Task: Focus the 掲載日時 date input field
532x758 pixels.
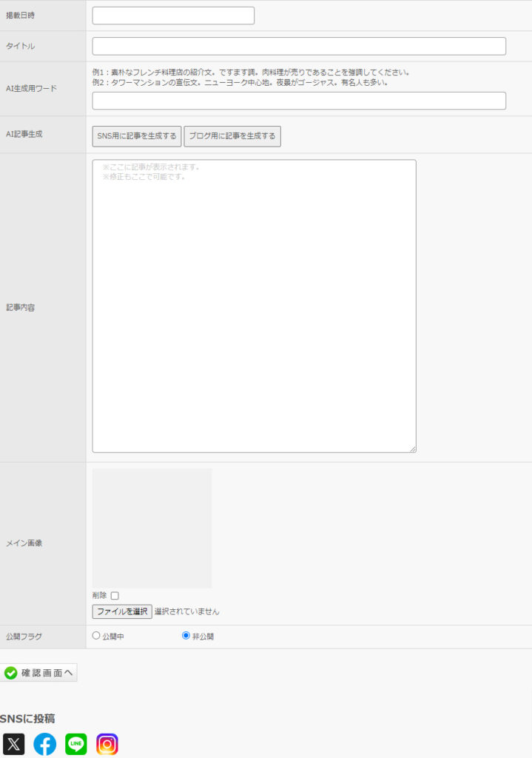Action: tap(173, 16)
